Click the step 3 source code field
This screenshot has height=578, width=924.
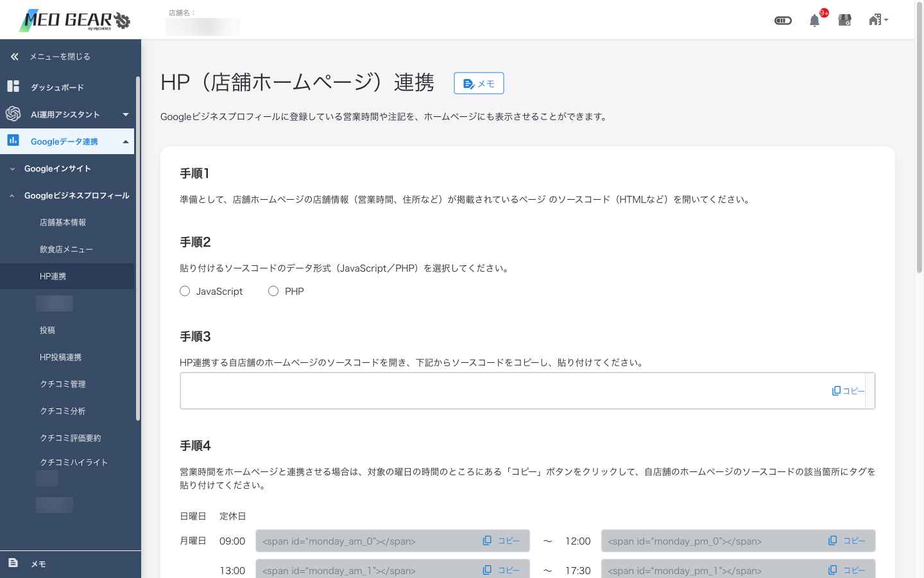pyautogui.click(x=527, y=390)
